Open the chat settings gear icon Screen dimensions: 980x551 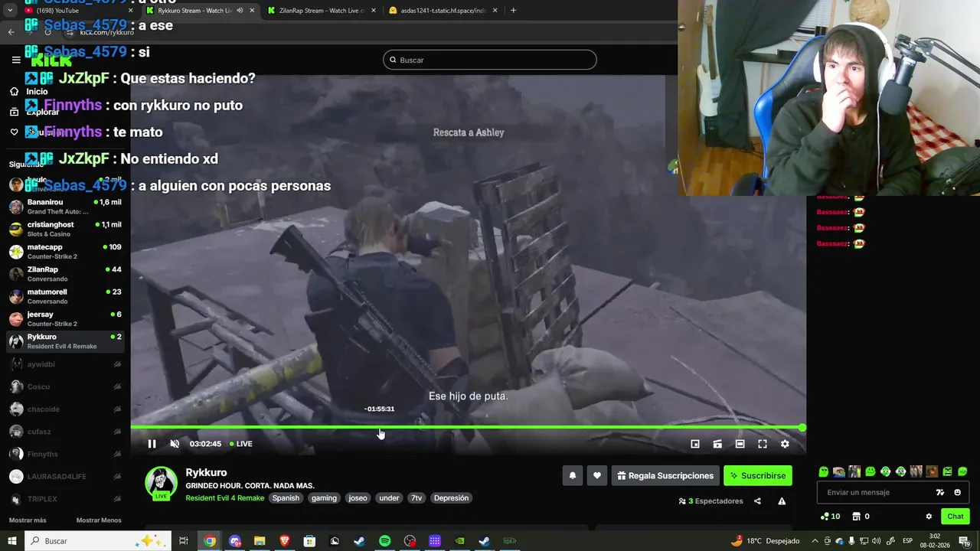coord(929,517)
